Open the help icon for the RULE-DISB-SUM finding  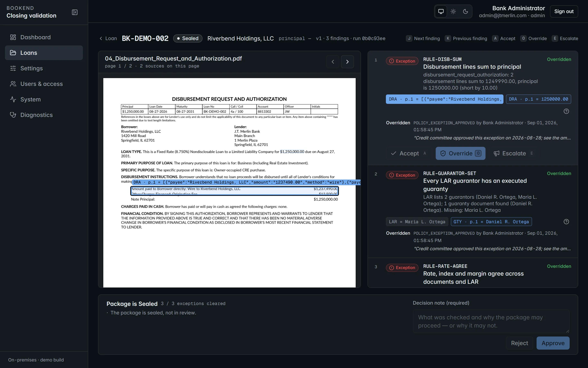566,111
